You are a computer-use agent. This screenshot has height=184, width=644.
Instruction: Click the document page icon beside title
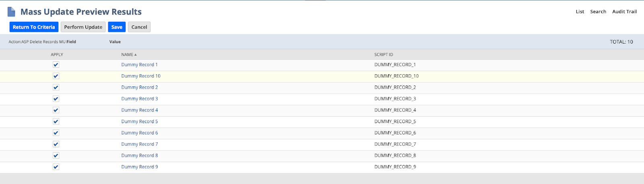11,12
